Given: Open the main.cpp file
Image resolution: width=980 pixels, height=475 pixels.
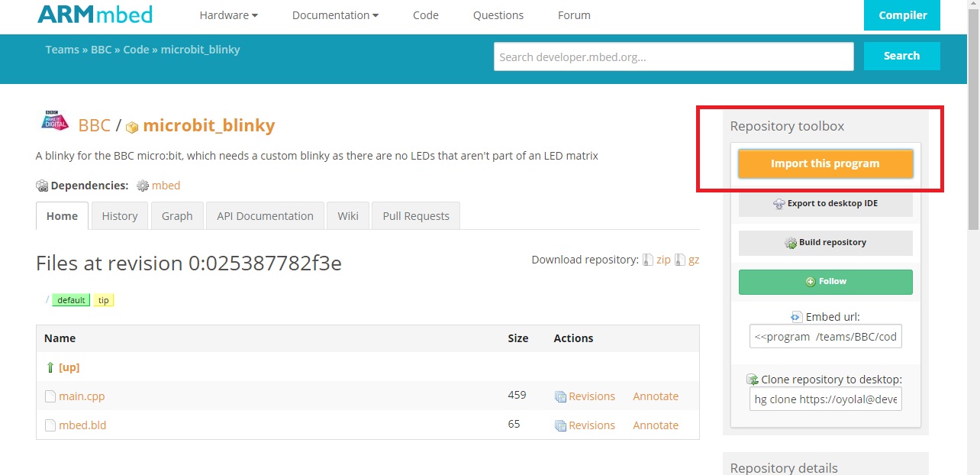Looking at the screenshot, I should 82,396.
